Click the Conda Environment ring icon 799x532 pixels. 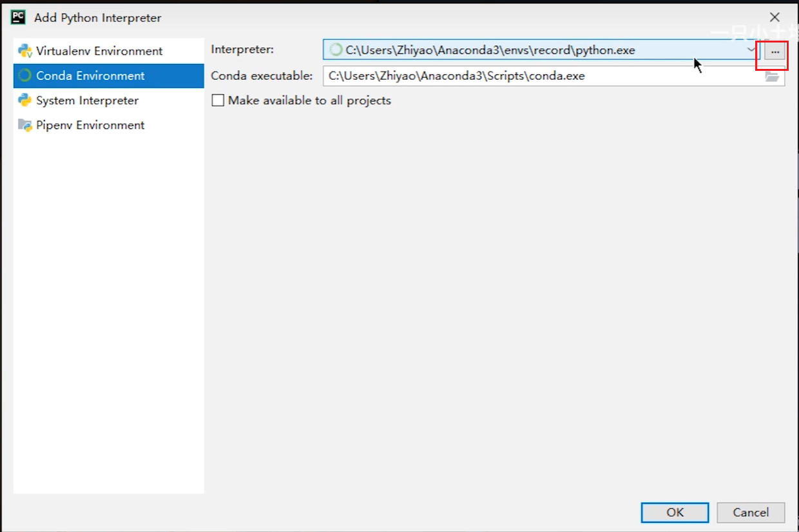25,75
